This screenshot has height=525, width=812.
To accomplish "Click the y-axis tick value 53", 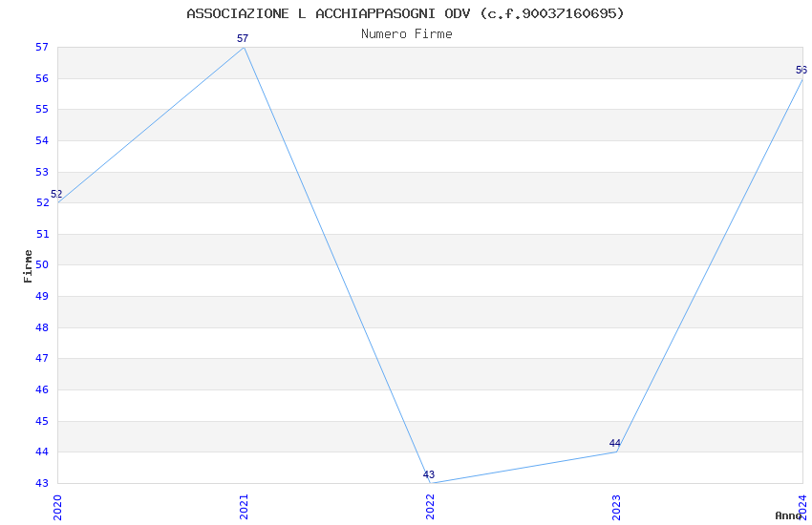I will click(42, 172).
